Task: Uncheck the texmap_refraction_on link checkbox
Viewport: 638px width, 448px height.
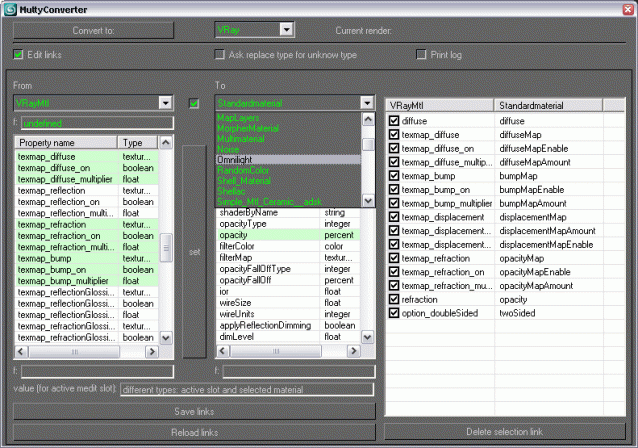Action: tap(393, 272)
